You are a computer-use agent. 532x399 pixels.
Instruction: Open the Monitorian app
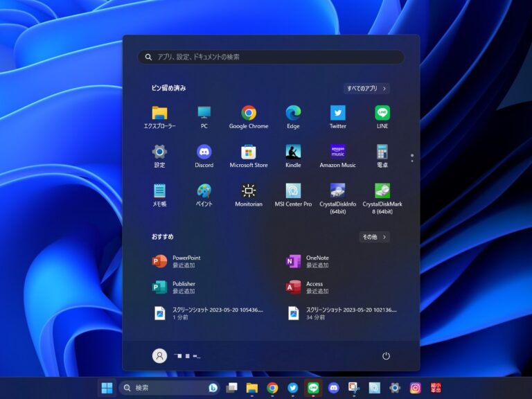[x=249, y=195]
